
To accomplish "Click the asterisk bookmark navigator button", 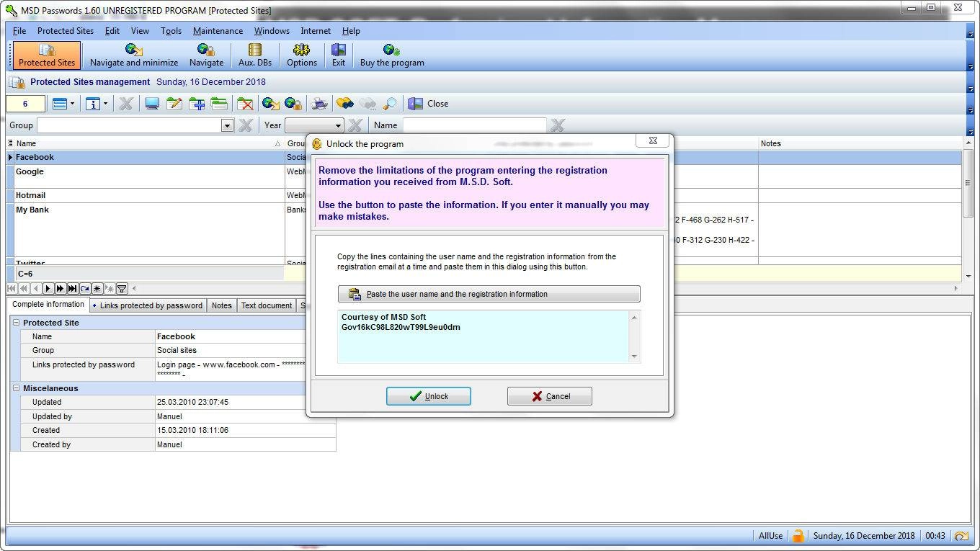I will tap(97, 289).
